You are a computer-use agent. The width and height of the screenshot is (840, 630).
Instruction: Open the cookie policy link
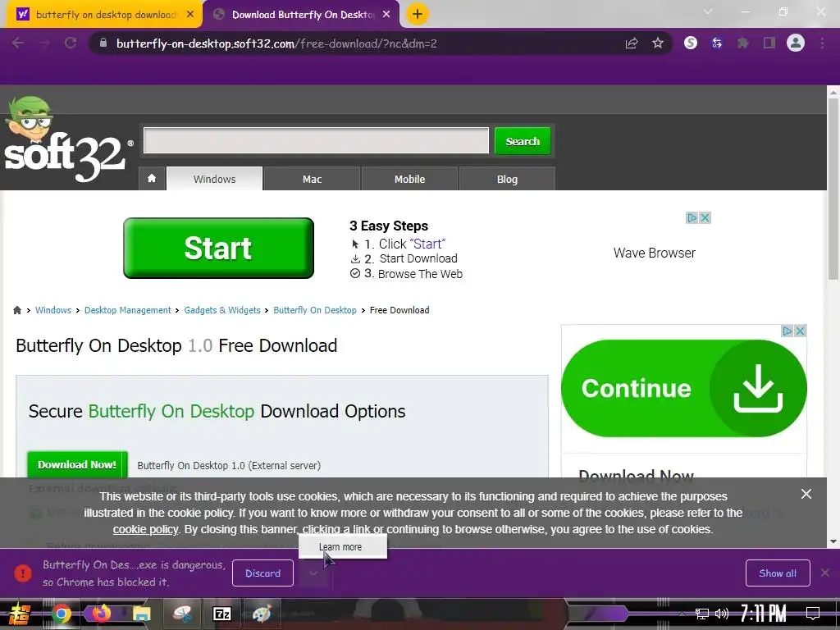145,529
